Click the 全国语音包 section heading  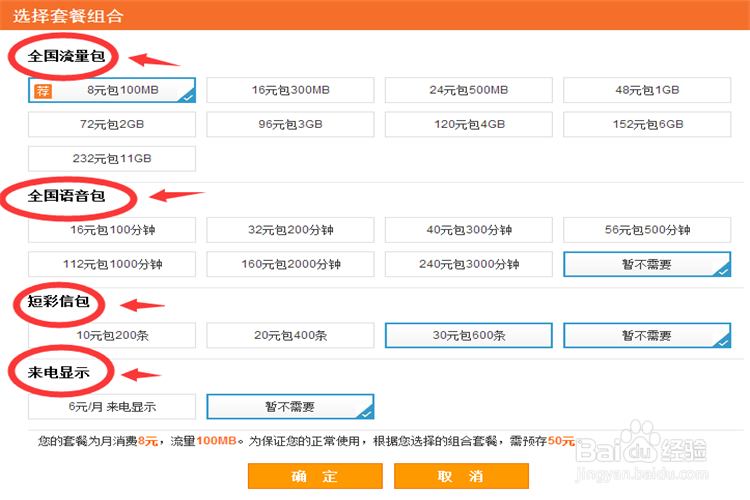[66, 196]
